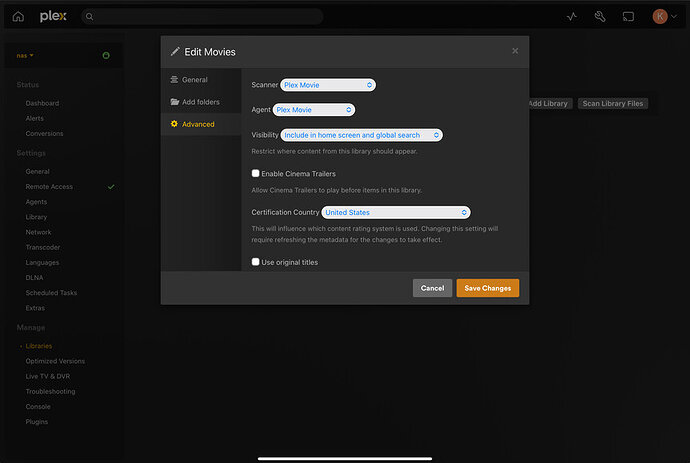Click Scan Library Files button
690x463 pixels.
click(613, 103)
